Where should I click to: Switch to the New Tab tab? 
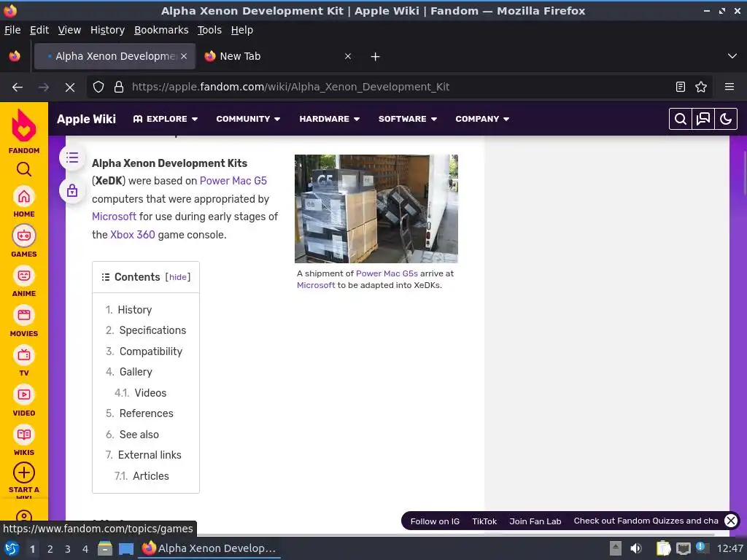click(x=278, y=56)
